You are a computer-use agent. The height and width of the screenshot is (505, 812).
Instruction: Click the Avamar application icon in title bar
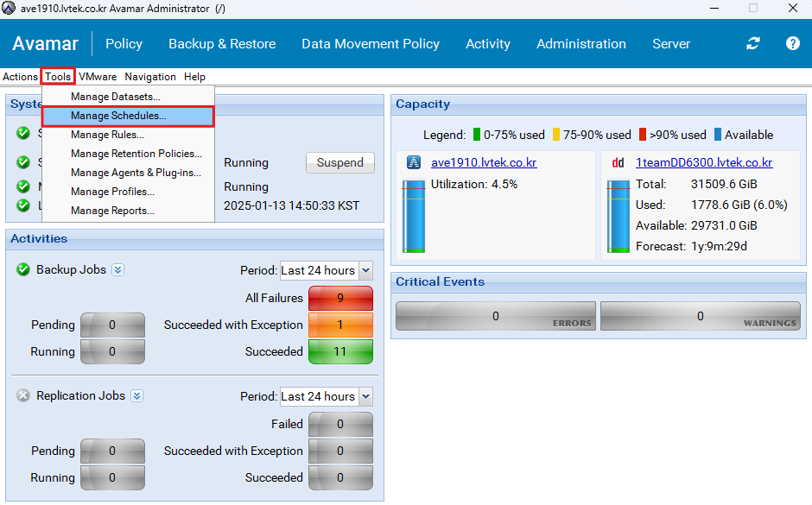9,9
